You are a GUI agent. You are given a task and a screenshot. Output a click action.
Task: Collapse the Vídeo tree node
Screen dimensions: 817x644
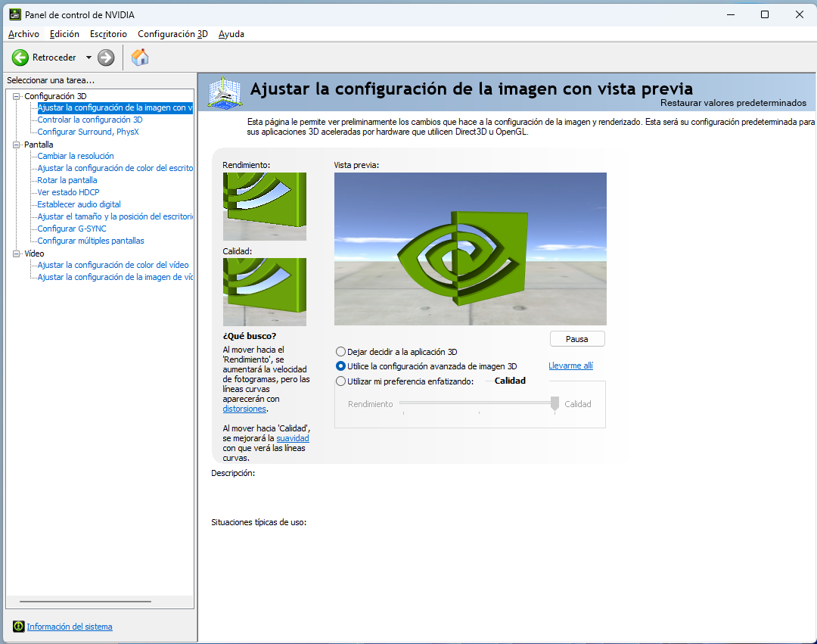click(x=16, y=254)
